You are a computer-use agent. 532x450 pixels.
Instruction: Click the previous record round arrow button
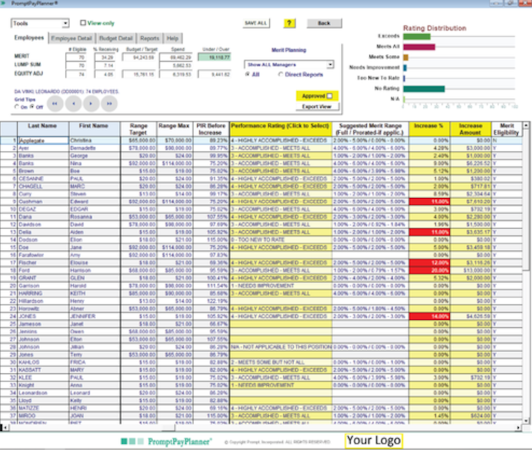(x=73, y=104)
